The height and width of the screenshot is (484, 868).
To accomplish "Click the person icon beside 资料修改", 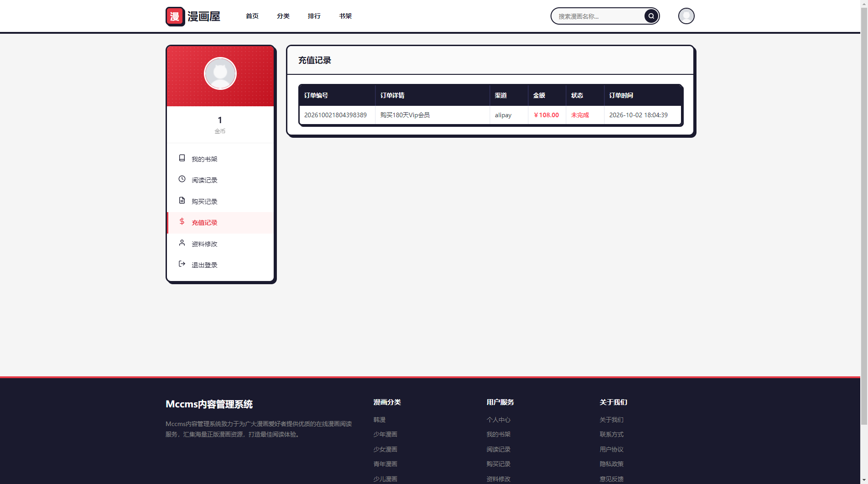I will pyautogui.click(x=182, y=243).
